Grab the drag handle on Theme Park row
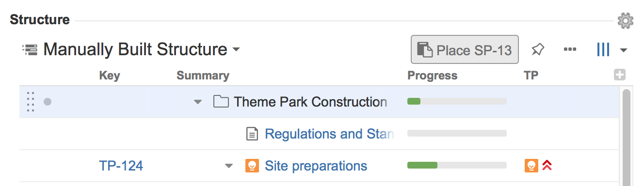 click(x=30, y=102)
